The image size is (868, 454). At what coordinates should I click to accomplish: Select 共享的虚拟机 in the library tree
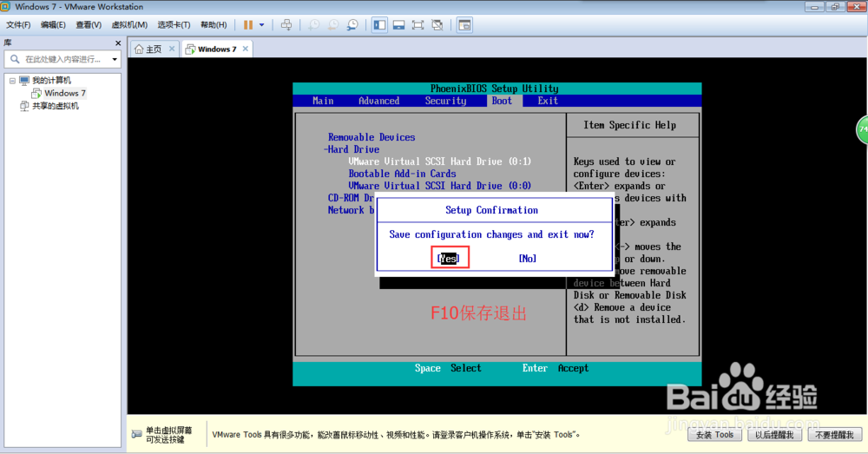point(56,106)
